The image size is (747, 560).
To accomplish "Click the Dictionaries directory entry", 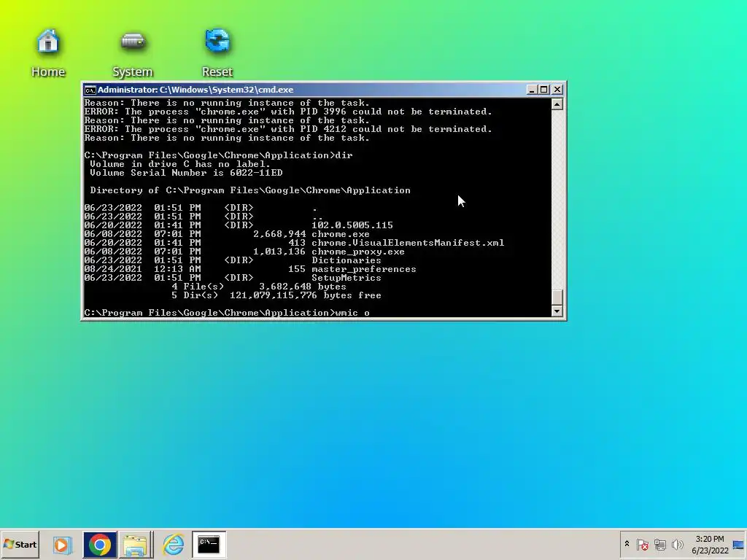I will [x=347, y=260].
